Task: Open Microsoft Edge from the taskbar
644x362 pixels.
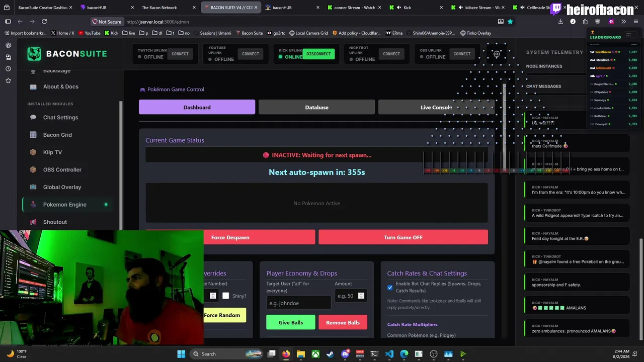Action: [404, 354]
